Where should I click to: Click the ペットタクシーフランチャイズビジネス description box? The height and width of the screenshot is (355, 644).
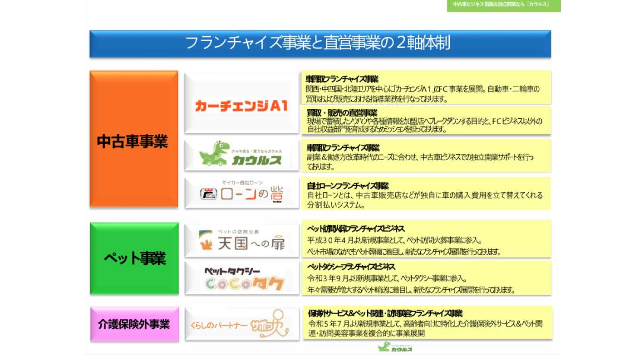tap(427, 278)
